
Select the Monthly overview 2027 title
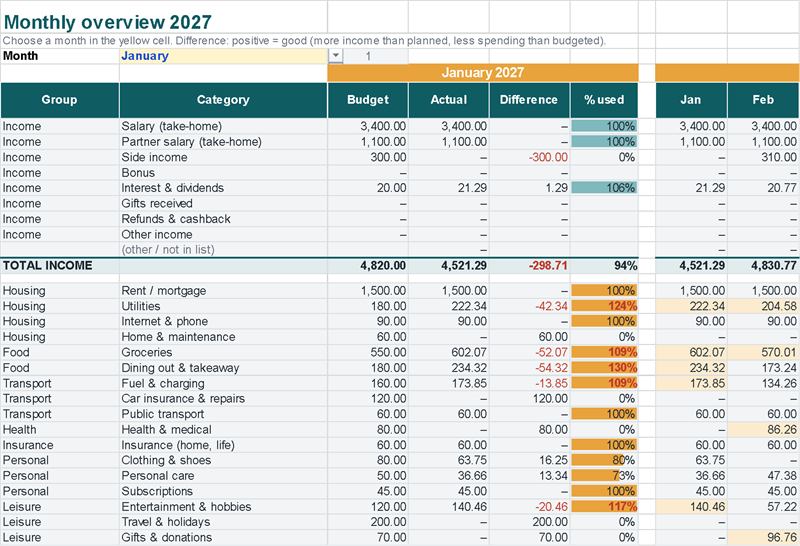point(107,22)
